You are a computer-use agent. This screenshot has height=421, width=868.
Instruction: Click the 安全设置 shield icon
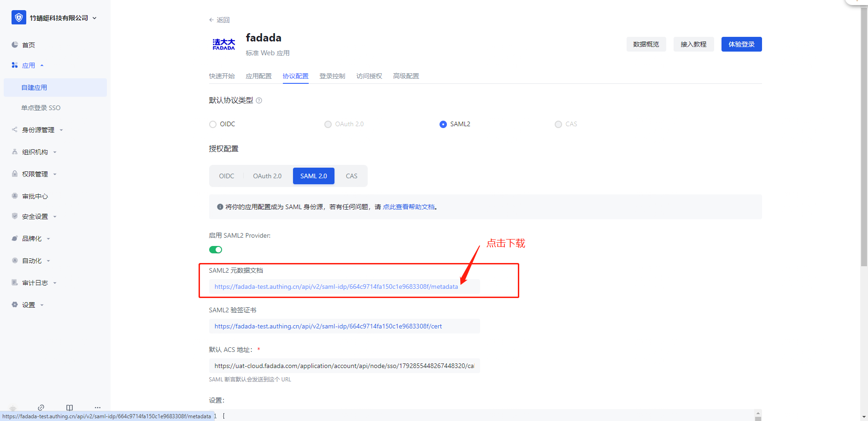pyautogui.click(x=15, y=216)
